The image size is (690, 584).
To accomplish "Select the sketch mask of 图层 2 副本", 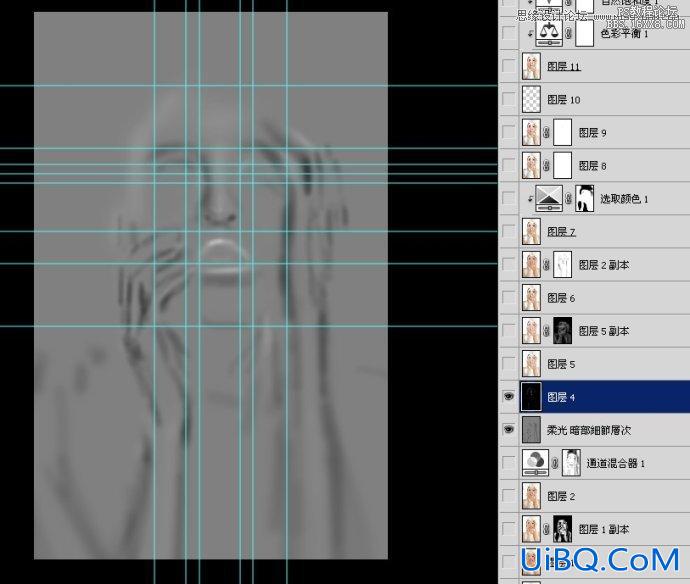I will click(562, 264).
